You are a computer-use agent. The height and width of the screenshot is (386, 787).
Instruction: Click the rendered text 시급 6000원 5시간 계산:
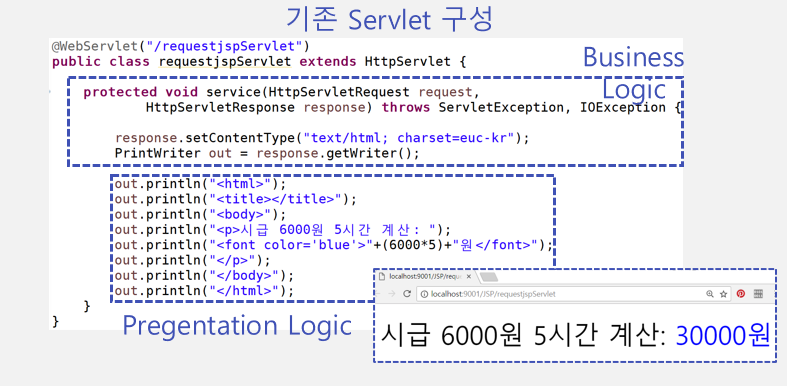[523, 335]
